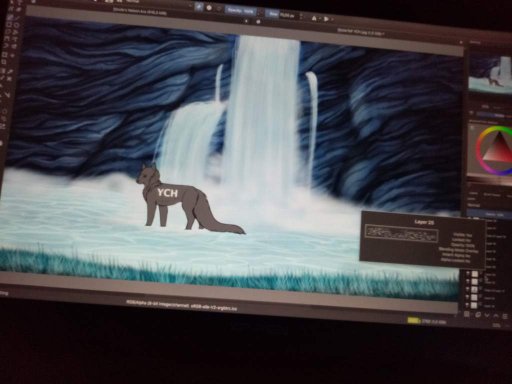The width and height of the screenshot is (512, 384).
Task: Toggle visibility eye of second-to-bottom layer
Action: coord(467,297)
